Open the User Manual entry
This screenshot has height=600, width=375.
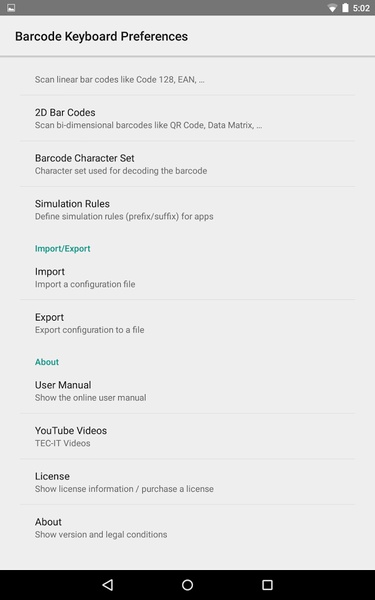click(x=188, y=391)
